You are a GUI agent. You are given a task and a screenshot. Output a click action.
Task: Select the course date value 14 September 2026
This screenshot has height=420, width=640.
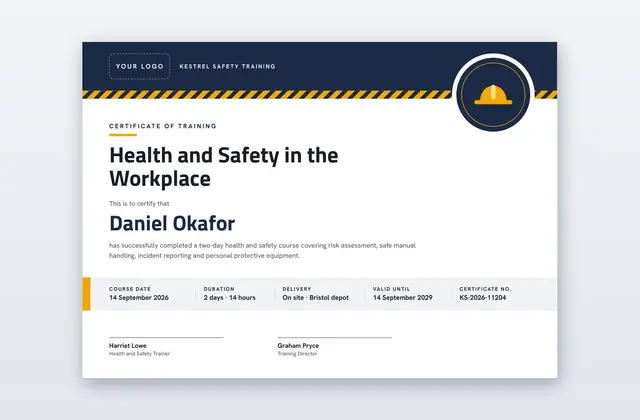[139, 298]
